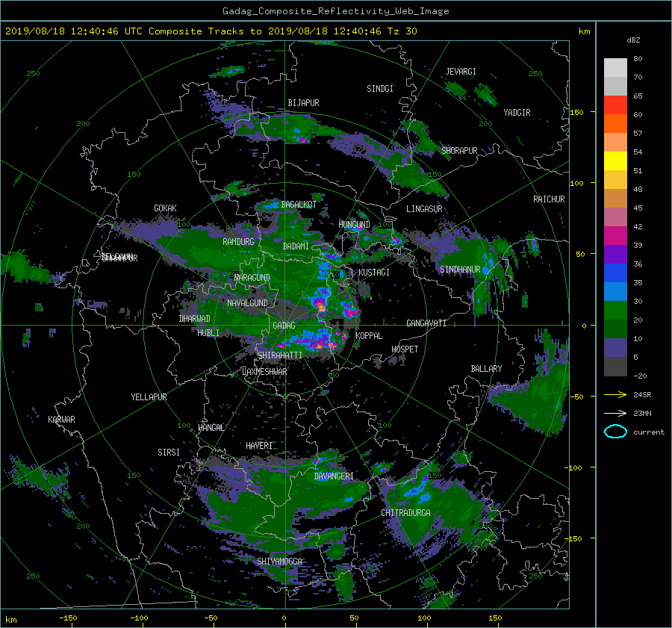The height and width of the screenshot is (628, 672).
Task: Click the KARWAR city label
Action: tap(61, 420)
